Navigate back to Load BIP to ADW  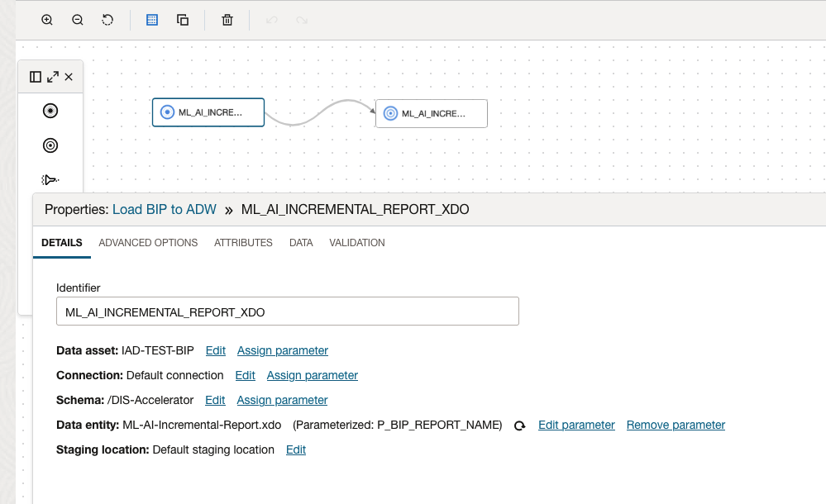point(165,209)
